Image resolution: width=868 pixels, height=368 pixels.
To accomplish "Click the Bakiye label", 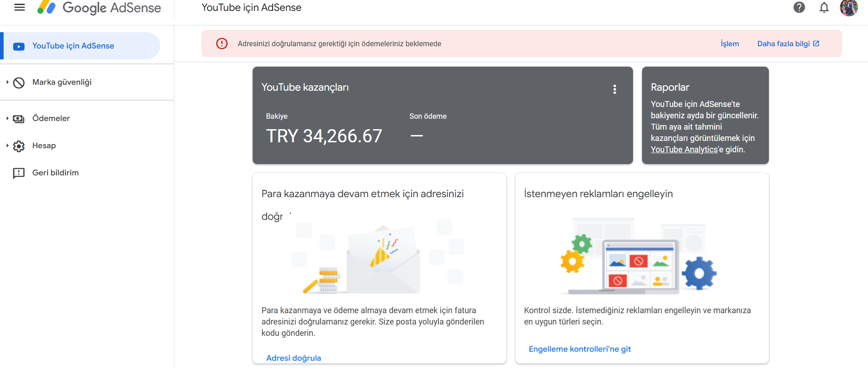I will tap(277, 116).
